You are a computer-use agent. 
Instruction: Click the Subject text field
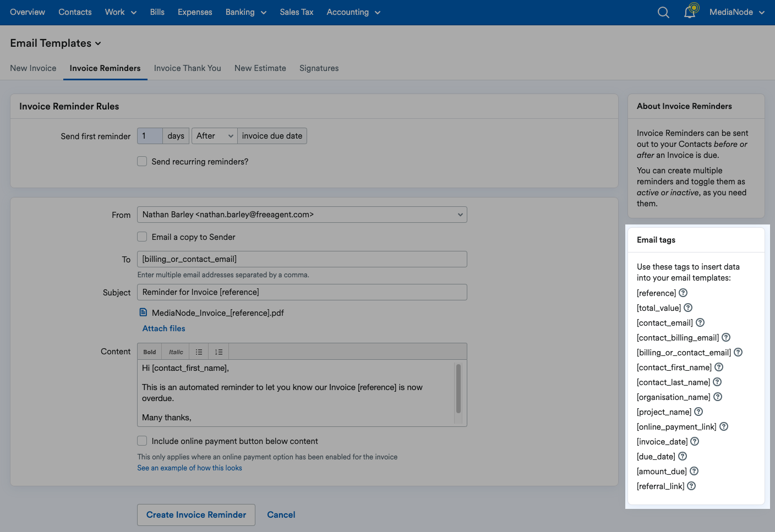(302, 292)
